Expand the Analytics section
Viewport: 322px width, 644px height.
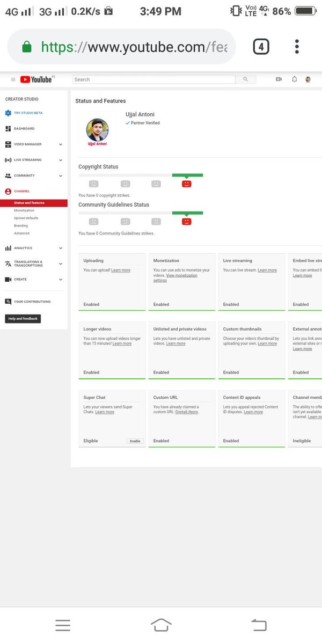coord(61,248)
